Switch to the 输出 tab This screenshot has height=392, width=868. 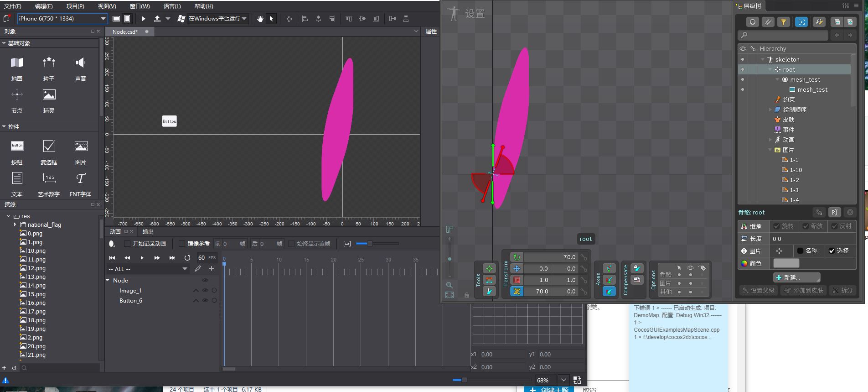click(148, 232)
